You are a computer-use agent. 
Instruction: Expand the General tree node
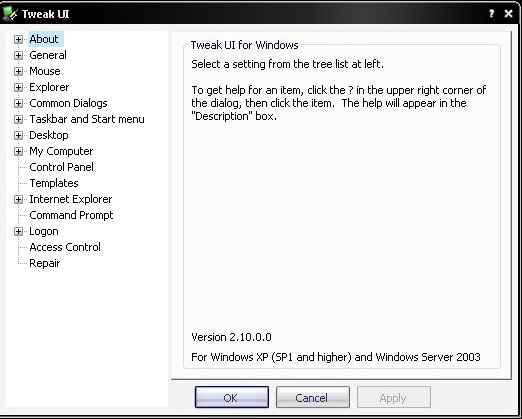coord(18,55)
